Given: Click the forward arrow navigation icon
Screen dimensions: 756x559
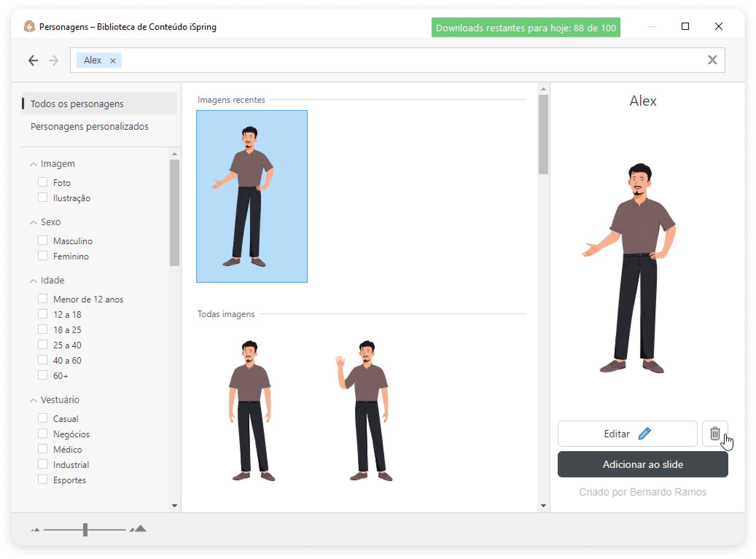Looking at the screenshot, I should point(54,60).
